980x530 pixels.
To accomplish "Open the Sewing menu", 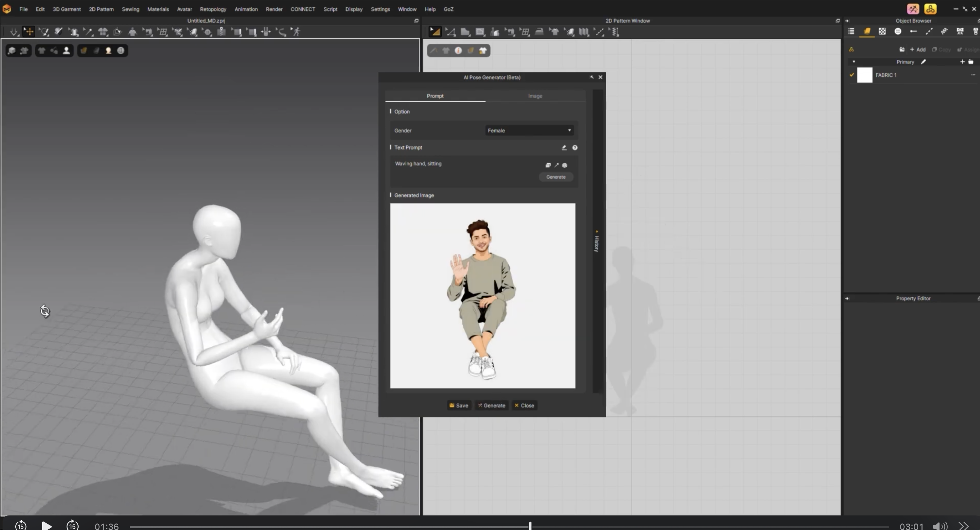I will [x=131, y=9].
